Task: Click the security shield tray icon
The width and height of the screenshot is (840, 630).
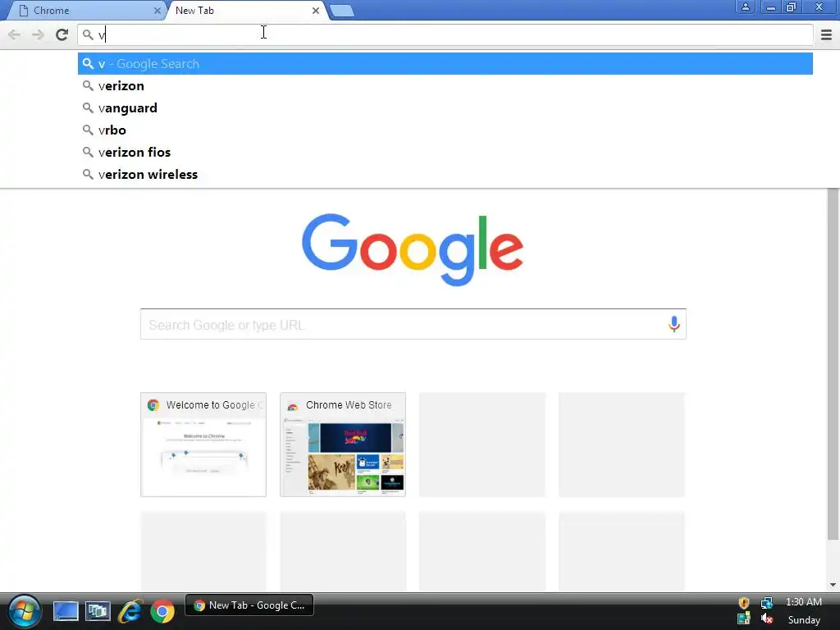Action: click(x=743, y=603)
